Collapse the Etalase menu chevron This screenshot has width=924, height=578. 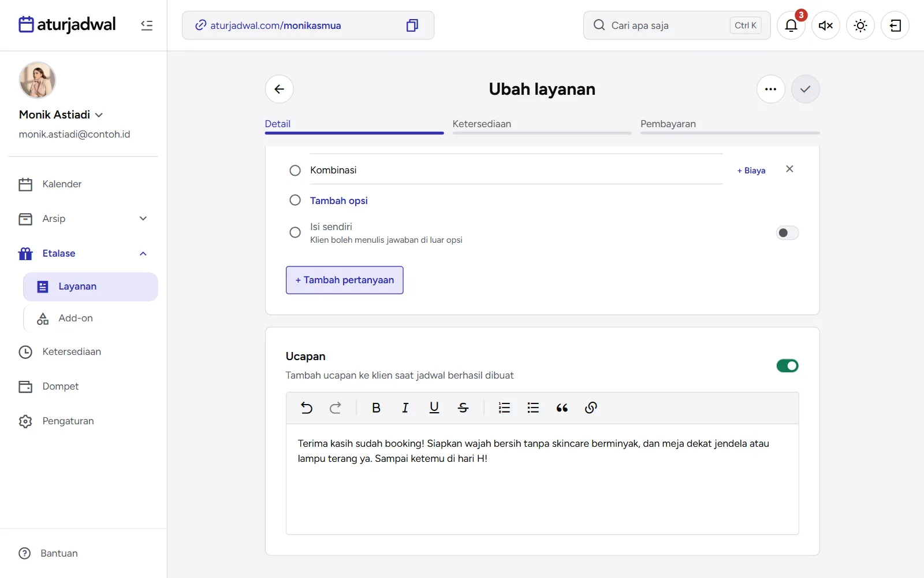point(143,254)
